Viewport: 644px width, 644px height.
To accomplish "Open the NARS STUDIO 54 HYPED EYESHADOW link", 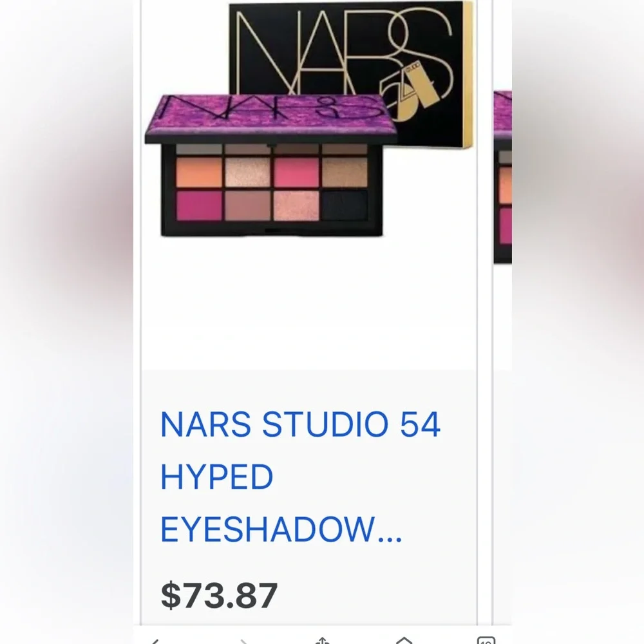I will 300,477.
